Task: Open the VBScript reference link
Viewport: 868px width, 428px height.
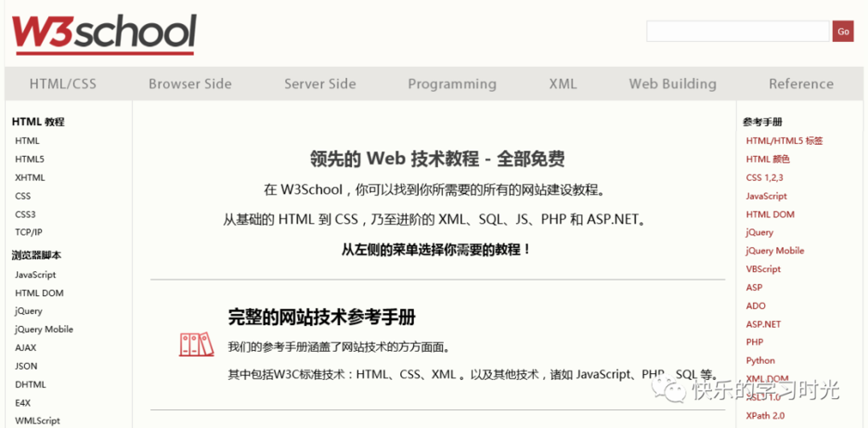Action: [x=763, y=270]
